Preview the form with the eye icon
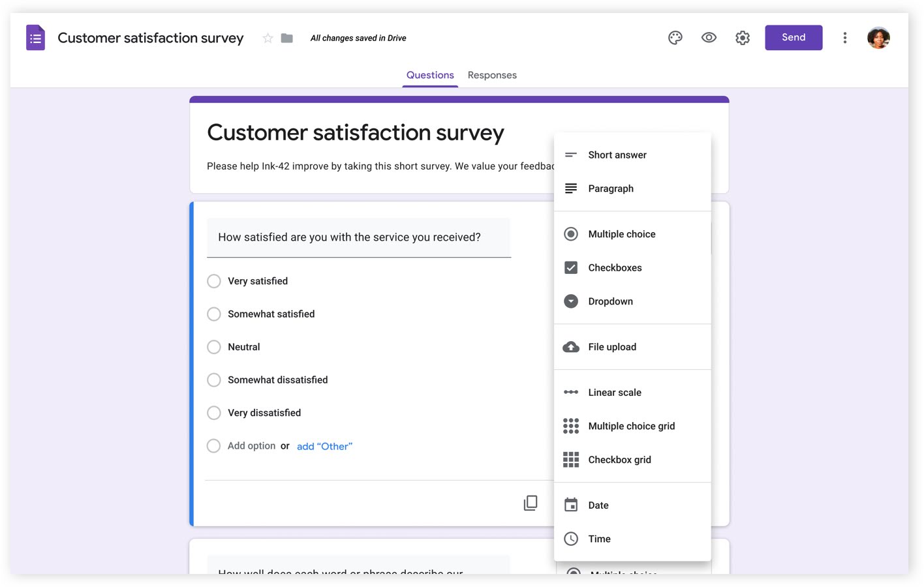The height and width of the screenshot is (587, 924). [709, 38]
